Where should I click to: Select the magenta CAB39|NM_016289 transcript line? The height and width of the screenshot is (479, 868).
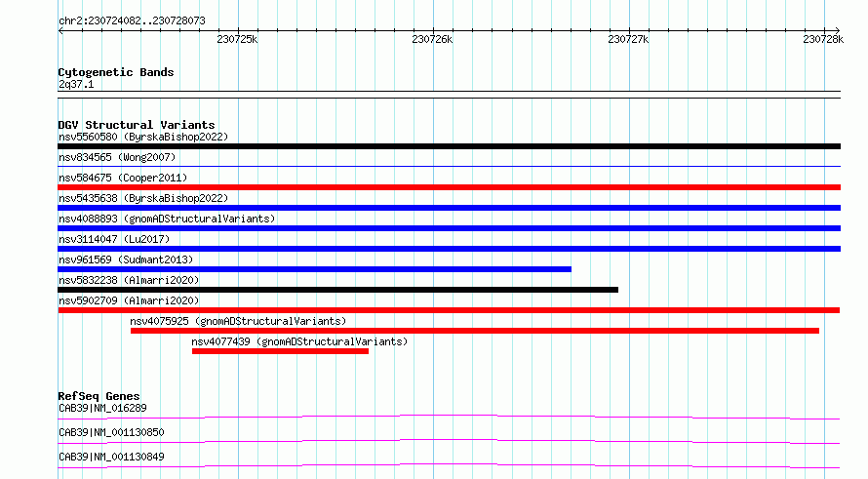click(449, 417)
